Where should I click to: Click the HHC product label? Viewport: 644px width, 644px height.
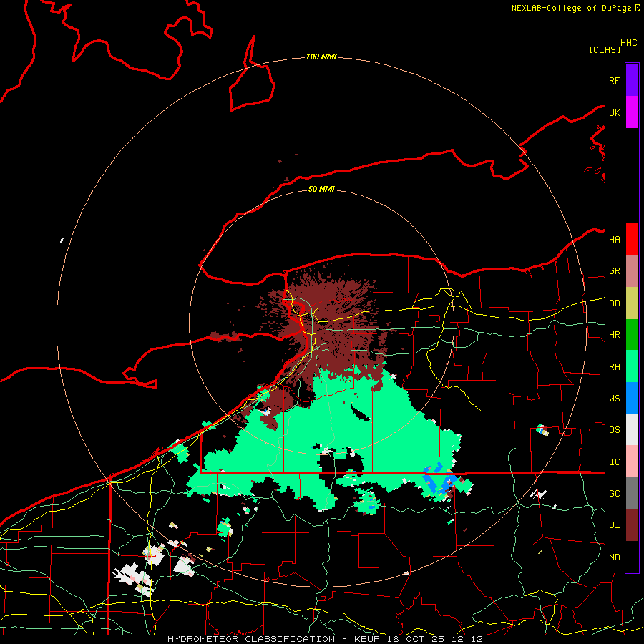point(629,43)
